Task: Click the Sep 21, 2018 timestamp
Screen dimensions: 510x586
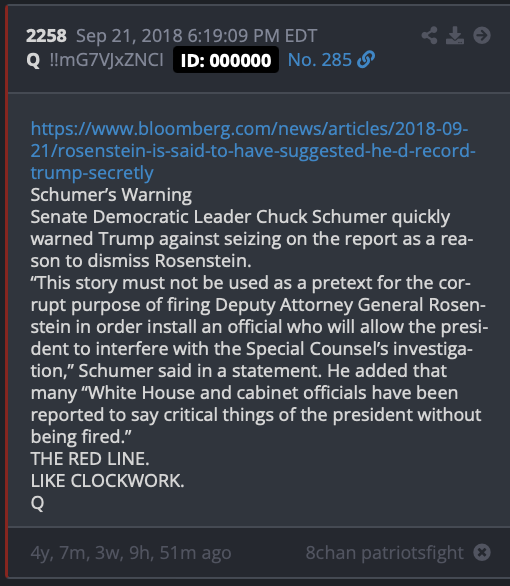Action: point(197,36)
